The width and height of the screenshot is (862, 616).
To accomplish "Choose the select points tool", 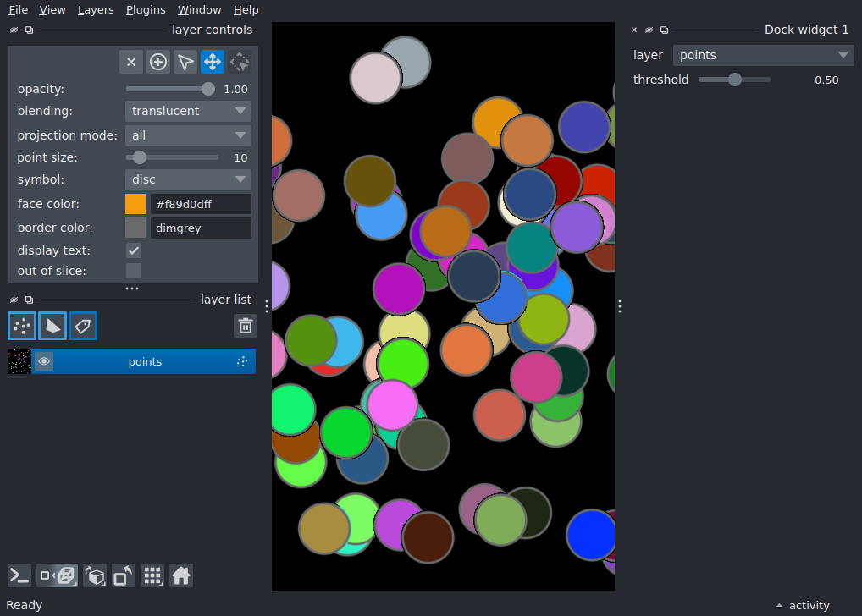I will (x=185, y=62).
